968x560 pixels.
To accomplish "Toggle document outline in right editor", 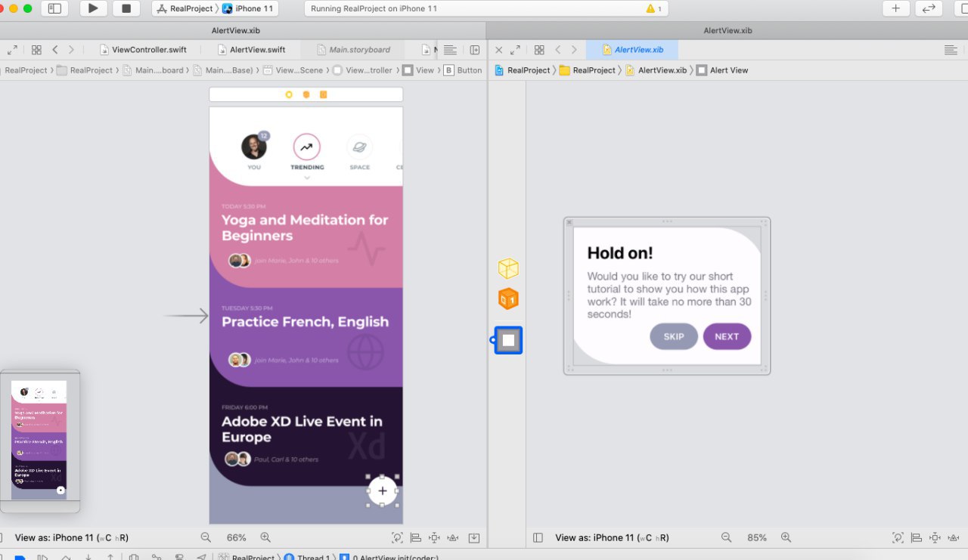I will [538, 538].
